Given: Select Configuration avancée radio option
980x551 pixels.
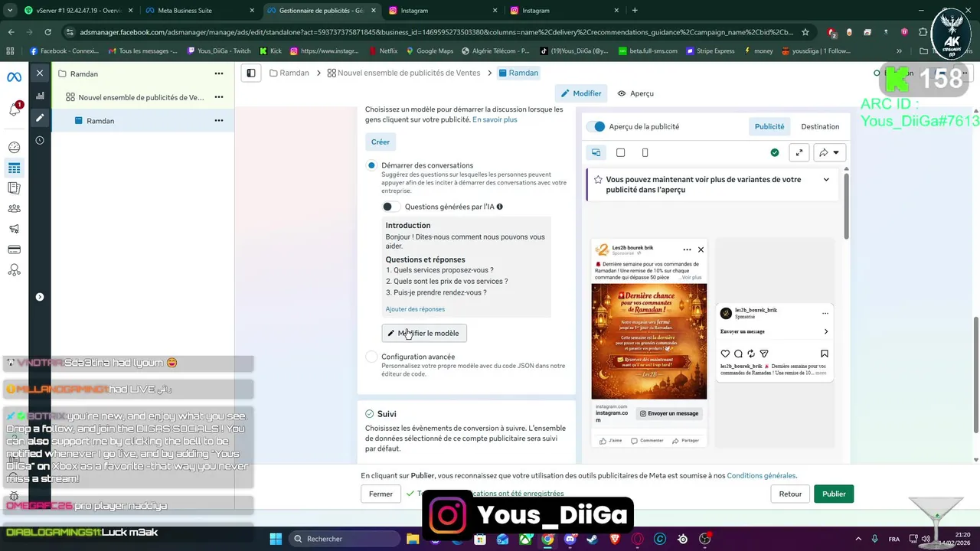Looking at the screenshot, I should click(371, 357).
